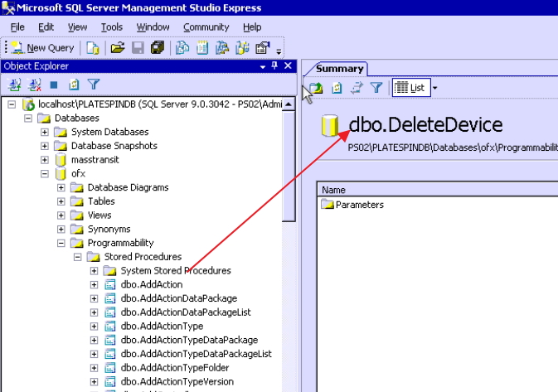Viewport: 558px width, 392px height.
Task: Click Object Explorer scrollbar up arrow
Action: [x=289, y=104]
